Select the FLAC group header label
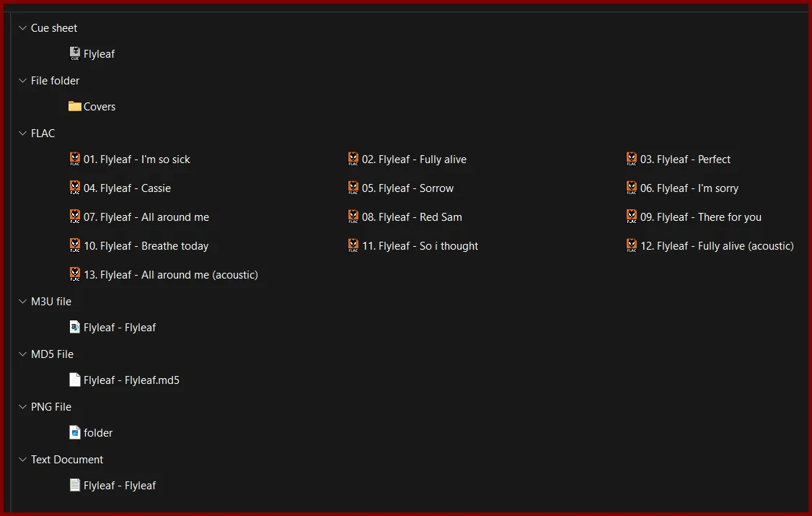Image resolution: width=812 pixels, height=516 pixels. tap(43, 133)
